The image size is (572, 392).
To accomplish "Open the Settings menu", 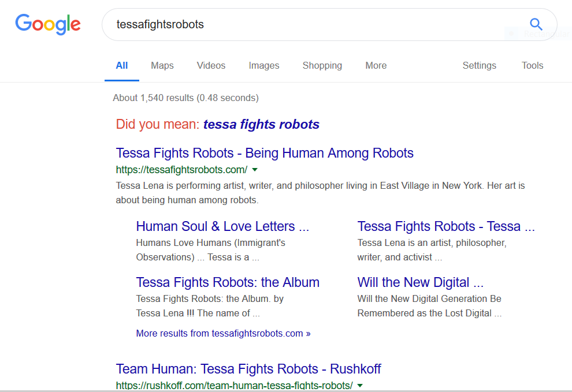I will pyautogui.click(x=480, y=66).
